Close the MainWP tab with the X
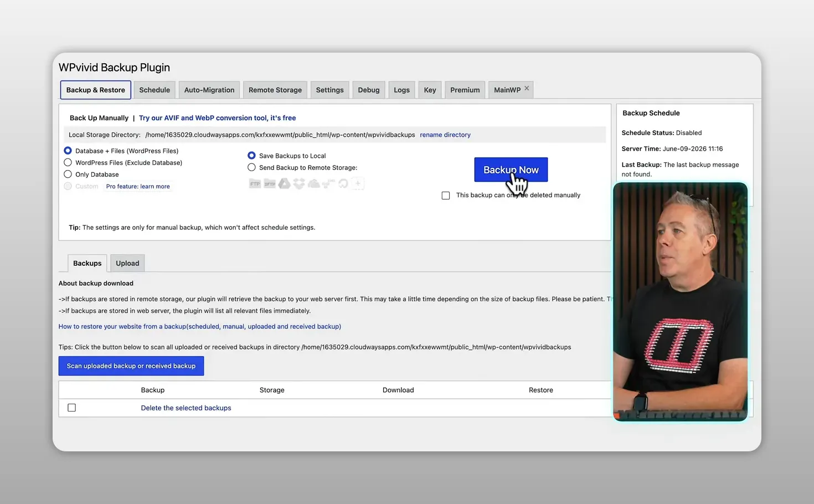 527,88
